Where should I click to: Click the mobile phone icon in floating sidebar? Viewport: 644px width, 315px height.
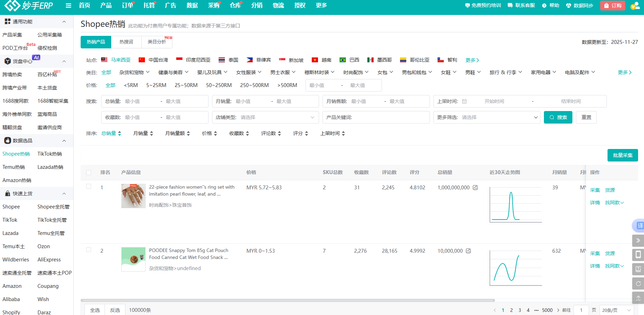[x=638, y=255]
